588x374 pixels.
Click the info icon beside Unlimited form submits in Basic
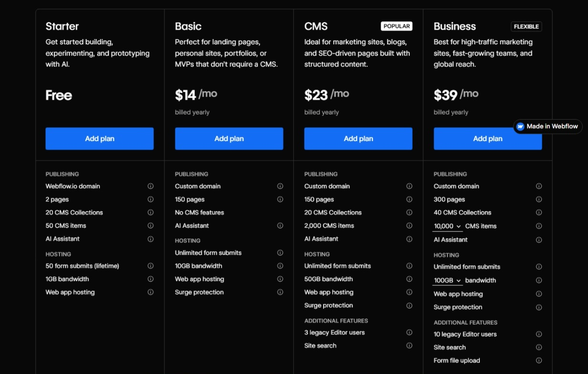280,253
